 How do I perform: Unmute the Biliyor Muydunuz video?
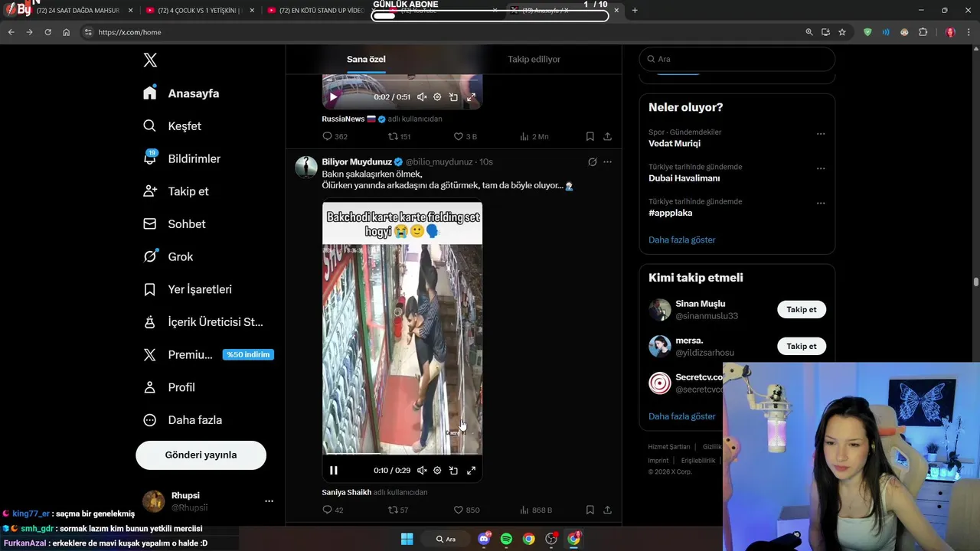coord(422,471)
